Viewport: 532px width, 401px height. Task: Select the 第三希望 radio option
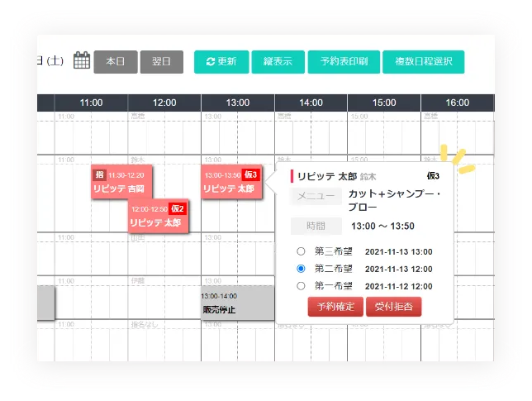[x=301, y=251]
